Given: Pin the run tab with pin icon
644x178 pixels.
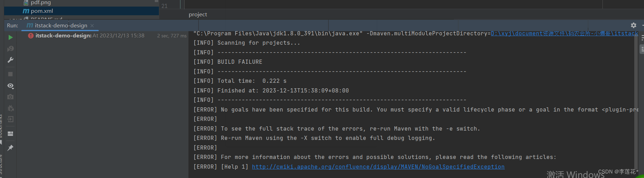Looking at the screenshot, I should tap(10, 148).
